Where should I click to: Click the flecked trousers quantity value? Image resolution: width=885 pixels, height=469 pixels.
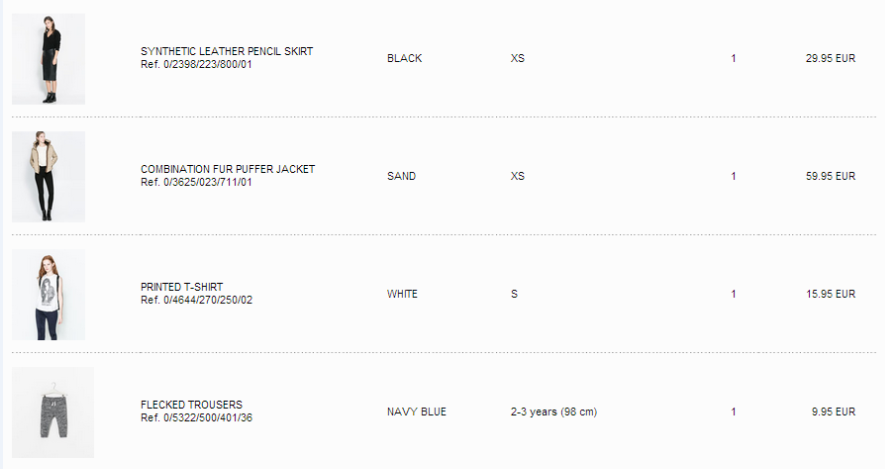733,412
